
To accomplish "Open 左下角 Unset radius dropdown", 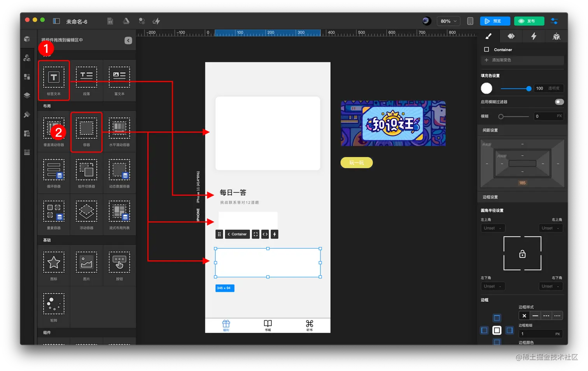I will [x=493, y=286].
